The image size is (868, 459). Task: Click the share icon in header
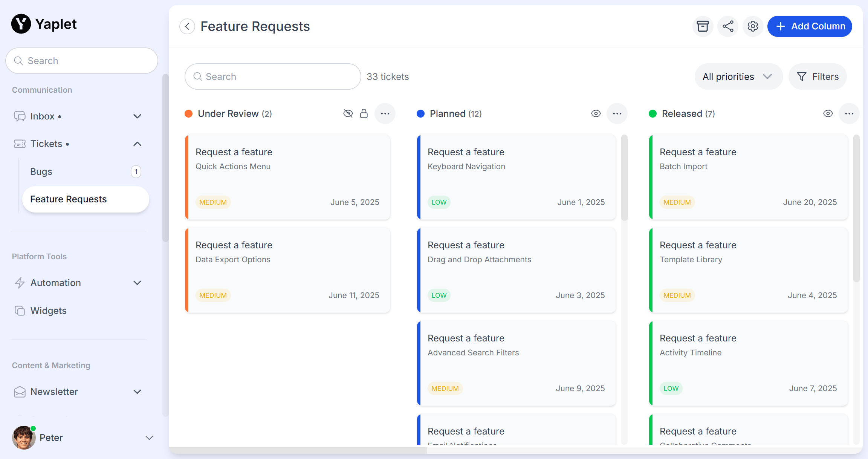click(728, 26)
